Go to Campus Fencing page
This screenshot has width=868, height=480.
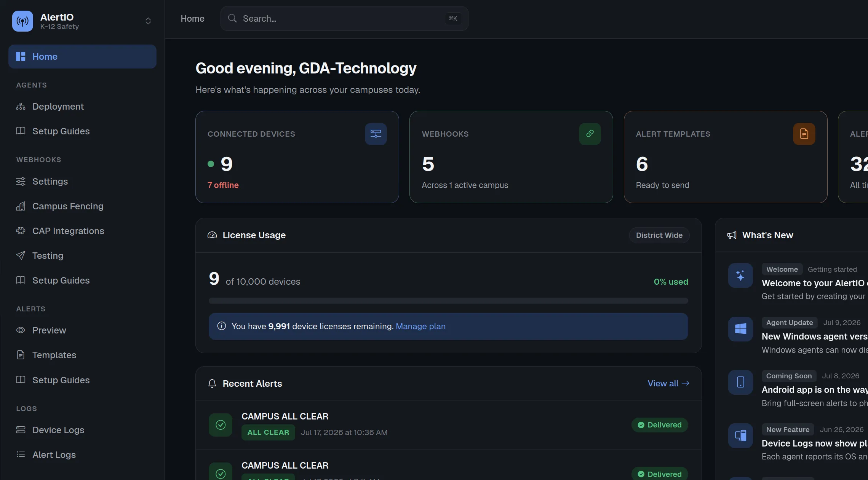(82, 206)
